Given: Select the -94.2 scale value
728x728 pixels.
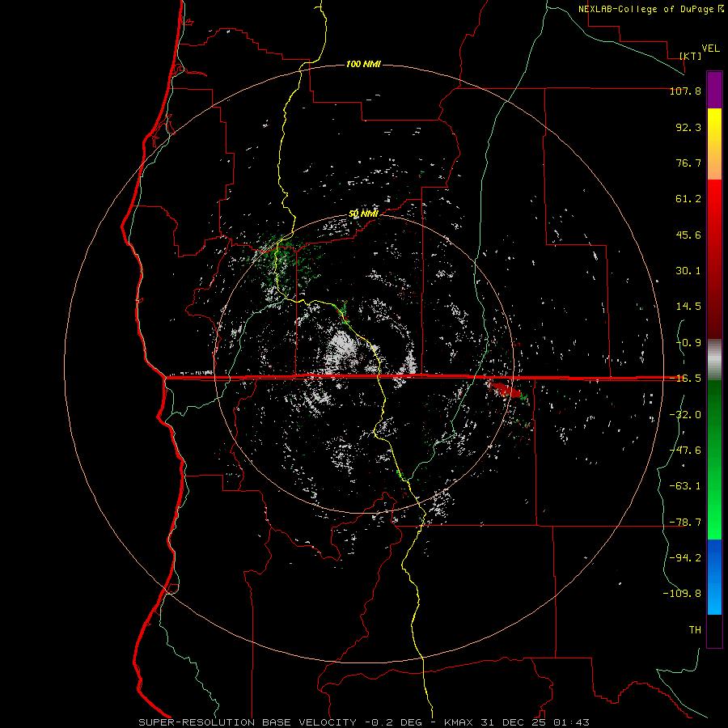Looking at the screenshot, I should pos(685,558).
